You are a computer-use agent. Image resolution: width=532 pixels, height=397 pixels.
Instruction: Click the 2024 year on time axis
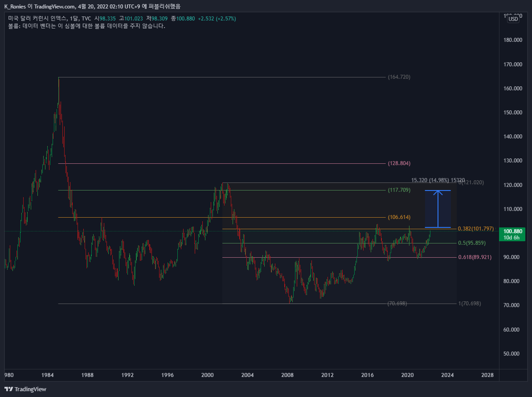447,375
